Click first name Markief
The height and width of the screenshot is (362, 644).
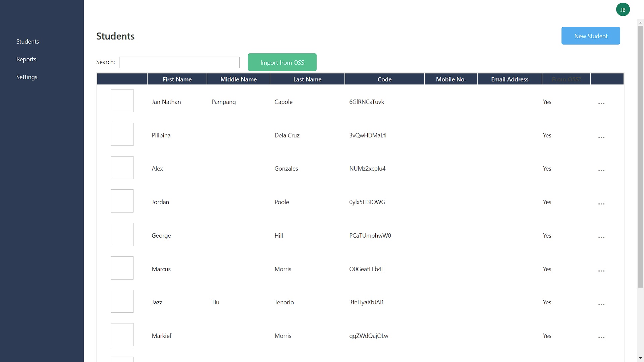click(161, 336)
